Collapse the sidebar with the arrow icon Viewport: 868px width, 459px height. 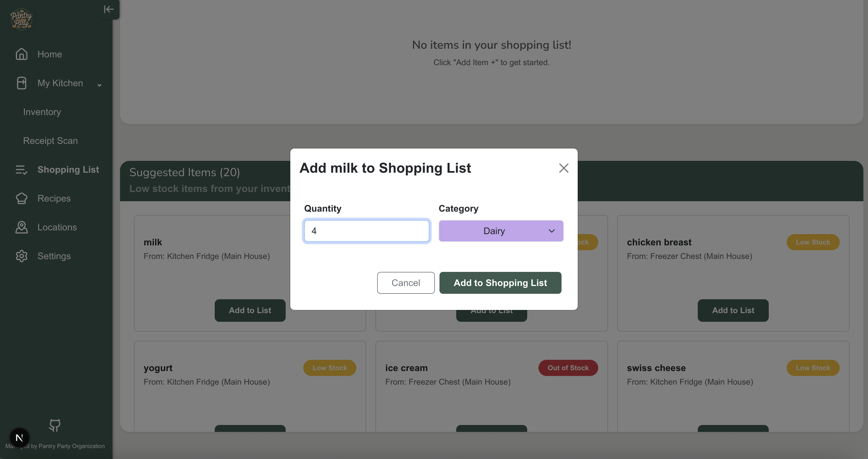click(x=108, y=9)
